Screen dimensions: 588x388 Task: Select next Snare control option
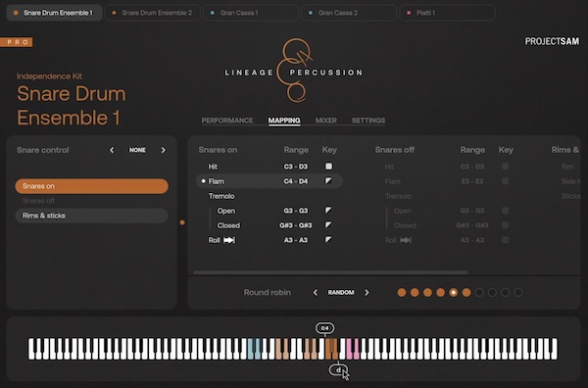coord(163,150)
